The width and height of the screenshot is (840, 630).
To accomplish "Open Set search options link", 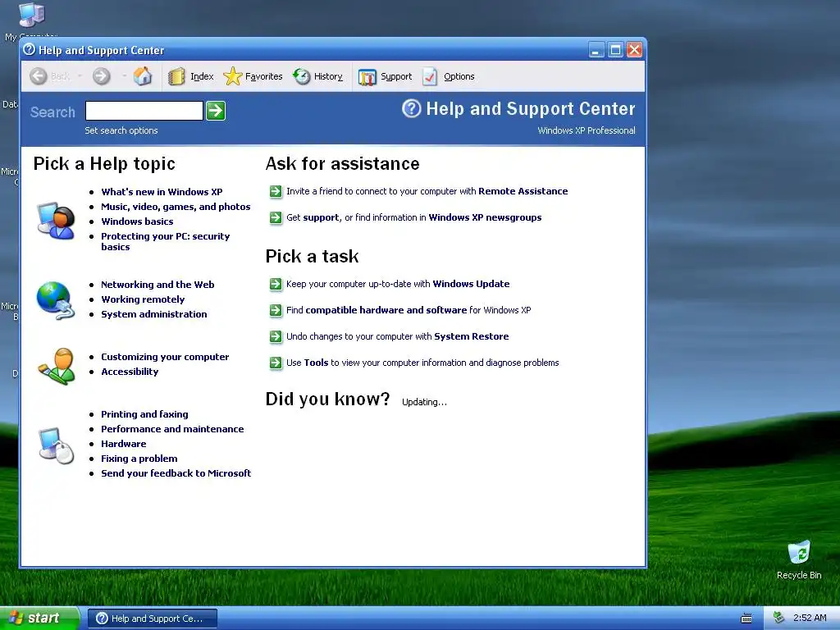I will click(121, 130).
